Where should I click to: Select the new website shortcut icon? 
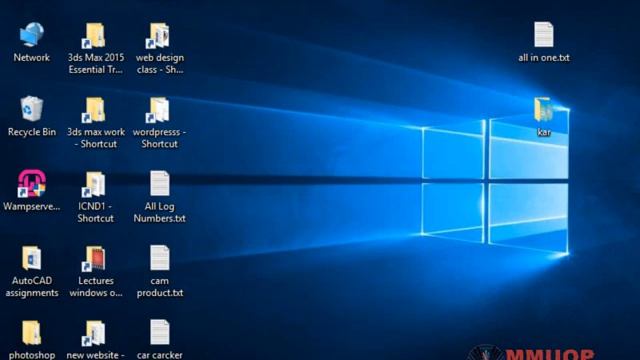point(95,333)
